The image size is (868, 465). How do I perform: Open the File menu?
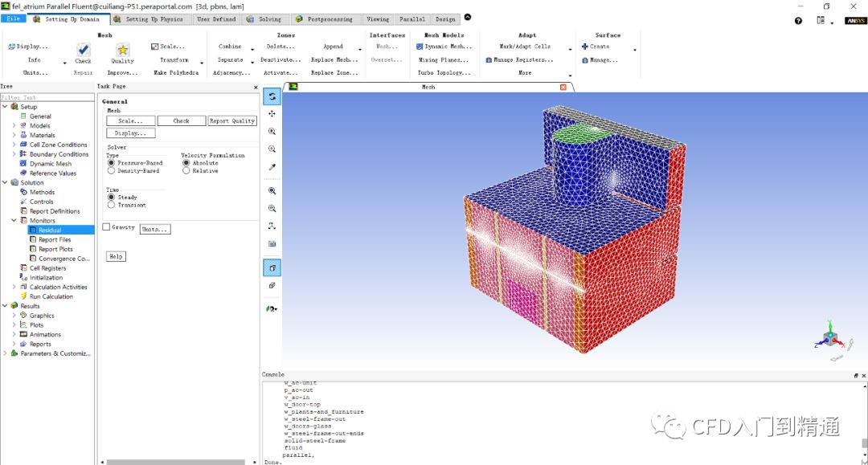[14, 18]
